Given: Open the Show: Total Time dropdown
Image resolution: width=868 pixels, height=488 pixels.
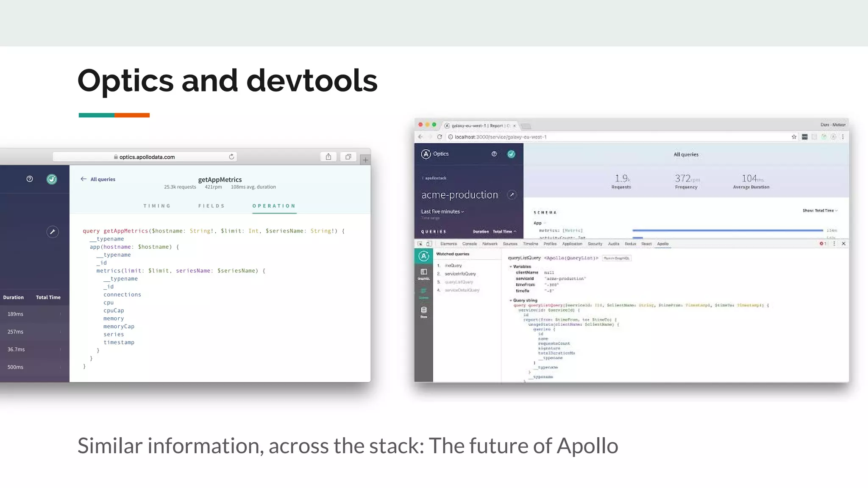Looking at the screenshot, I should 820,211.
